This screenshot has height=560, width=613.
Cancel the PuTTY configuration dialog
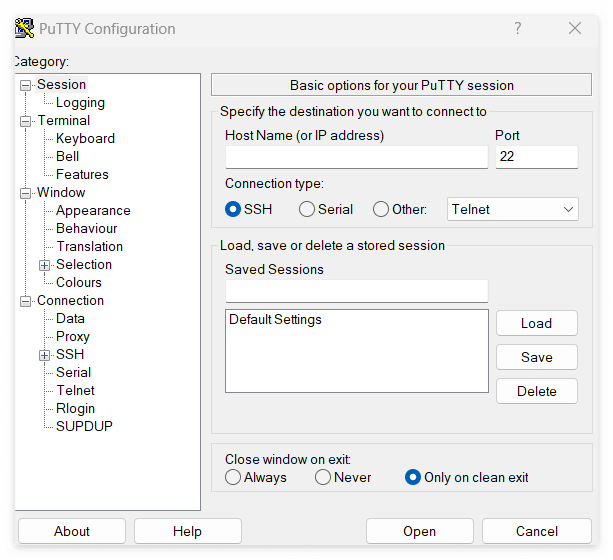[537, 531]
